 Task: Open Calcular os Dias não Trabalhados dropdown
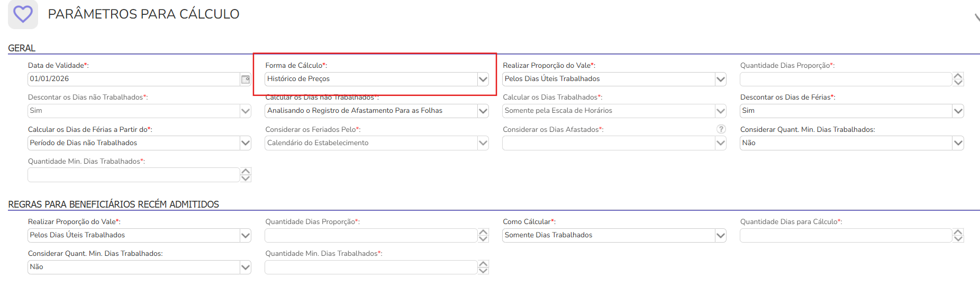tap(483, 111)
